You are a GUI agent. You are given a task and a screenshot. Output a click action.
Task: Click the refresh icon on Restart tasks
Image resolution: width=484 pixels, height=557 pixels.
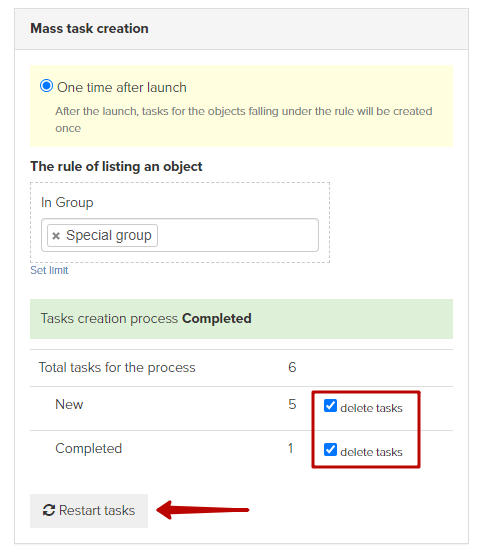tap(49, 510)
